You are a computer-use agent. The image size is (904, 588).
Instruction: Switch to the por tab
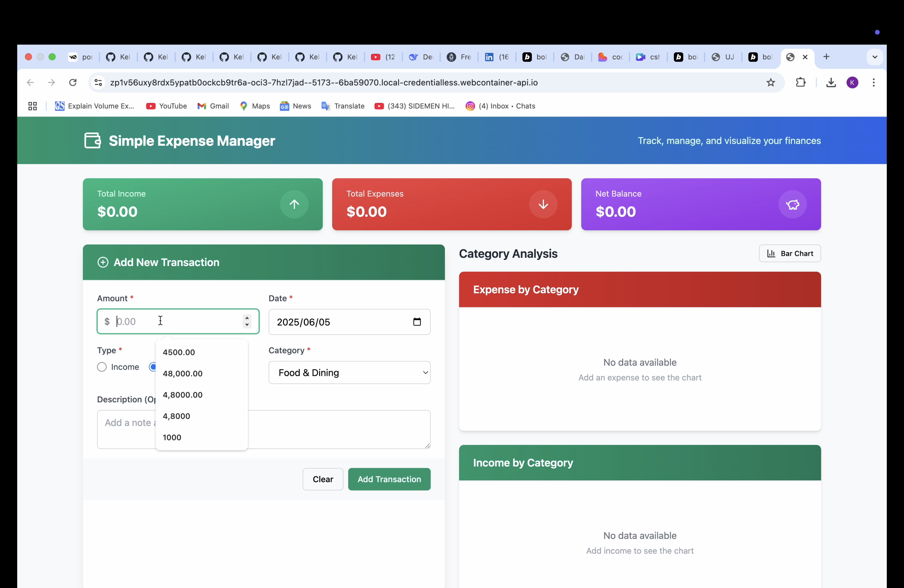pyautogui.click(x=81, y=57)
